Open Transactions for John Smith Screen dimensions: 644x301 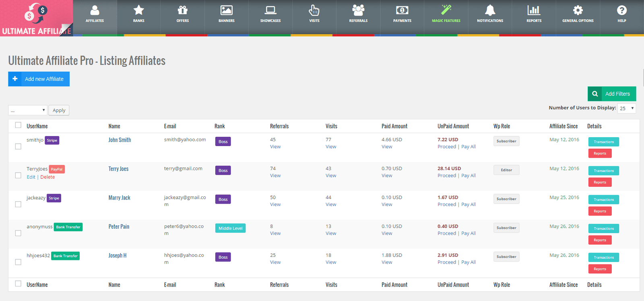click(603, 142)
